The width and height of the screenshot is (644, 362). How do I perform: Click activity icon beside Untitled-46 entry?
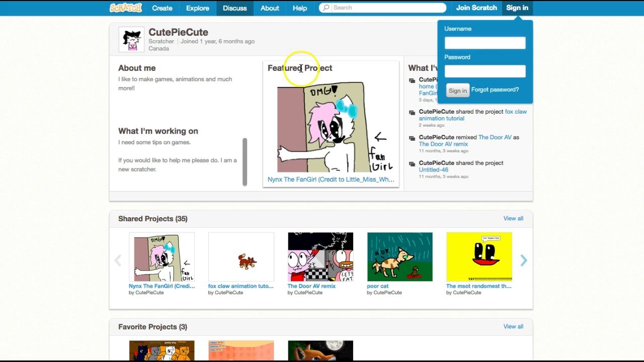(412, 164)
